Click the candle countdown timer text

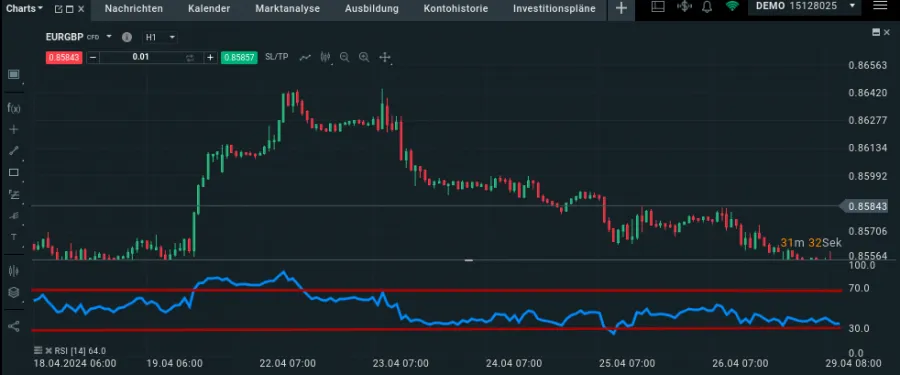(x=811, y=243)
